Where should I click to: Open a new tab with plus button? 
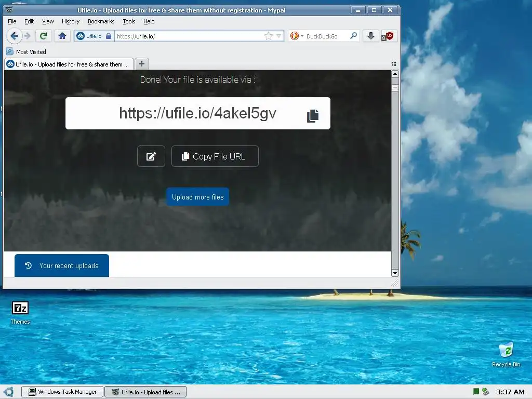click(142, 64)
